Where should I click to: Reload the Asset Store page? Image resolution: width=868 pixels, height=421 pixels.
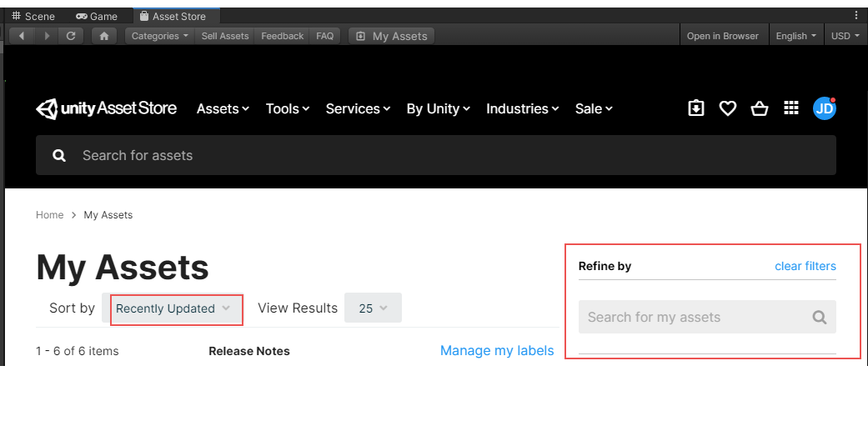point(71,36)
